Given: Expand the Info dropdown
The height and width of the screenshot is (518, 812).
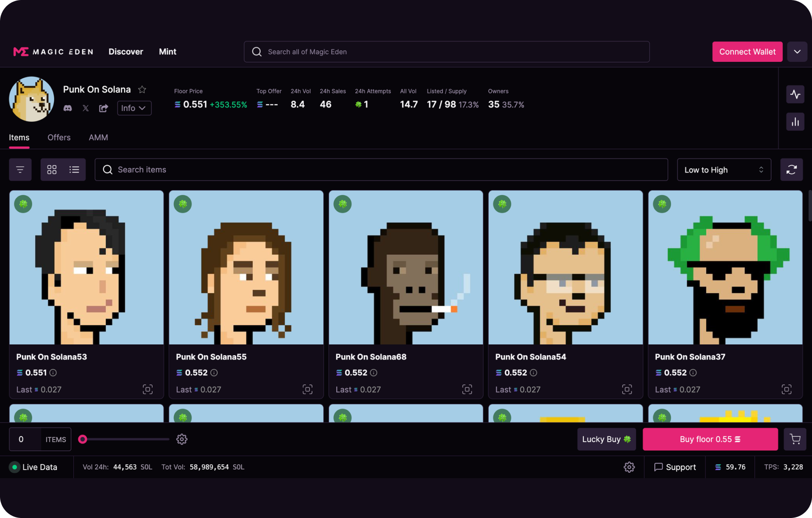Looking at the screenshot, I should [134, 108].
